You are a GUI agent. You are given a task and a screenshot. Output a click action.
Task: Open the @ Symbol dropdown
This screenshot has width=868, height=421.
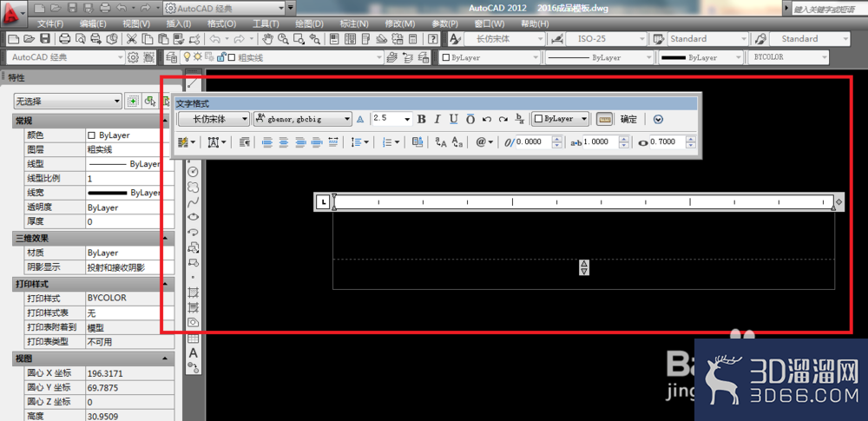coord(483,142)
